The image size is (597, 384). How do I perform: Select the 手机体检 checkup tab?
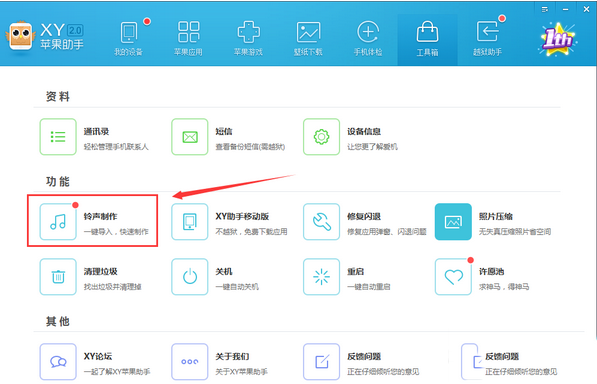pyautogui.click(x=368, y=39)
